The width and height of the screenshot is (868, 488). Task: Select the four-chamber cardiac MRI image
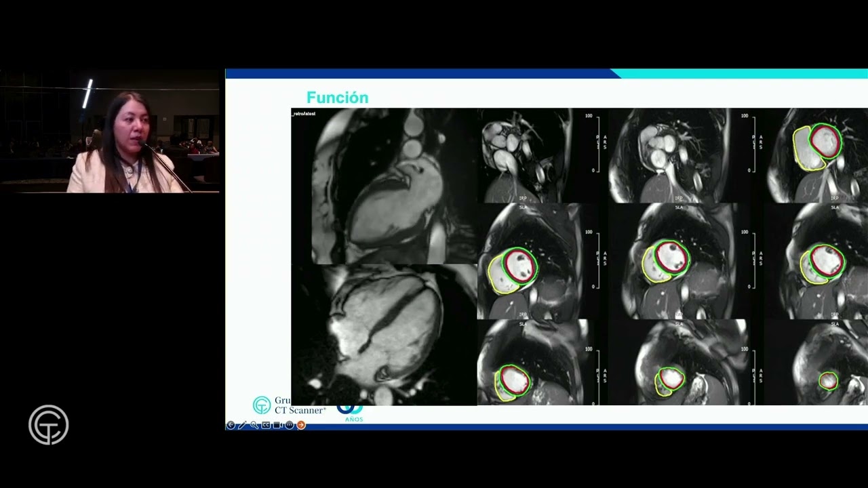(x=384, y=335)
